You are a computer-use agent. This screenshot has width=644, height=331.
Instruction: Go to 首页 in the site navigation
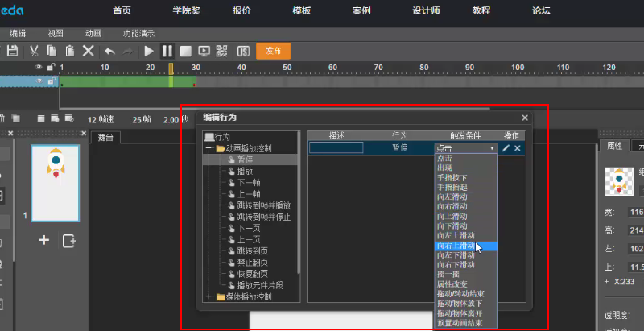click(x=122, y=10)
